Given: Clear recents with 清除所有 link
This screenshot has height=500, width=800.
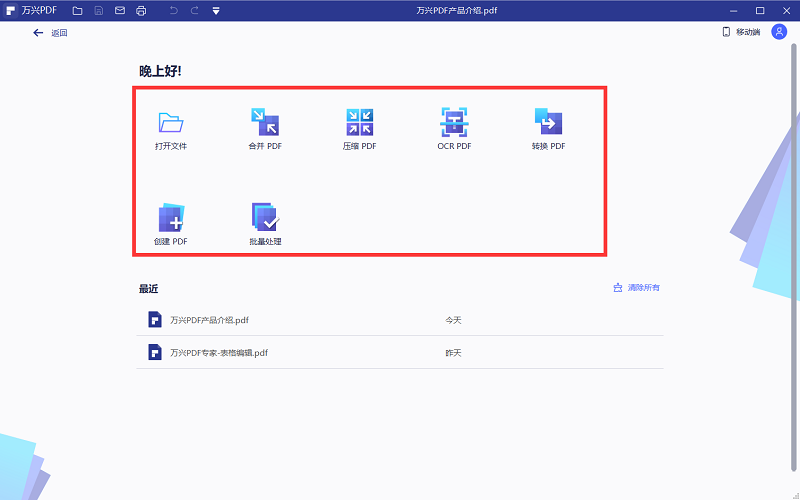Looking at the screenshot, I should coord(636,288).
